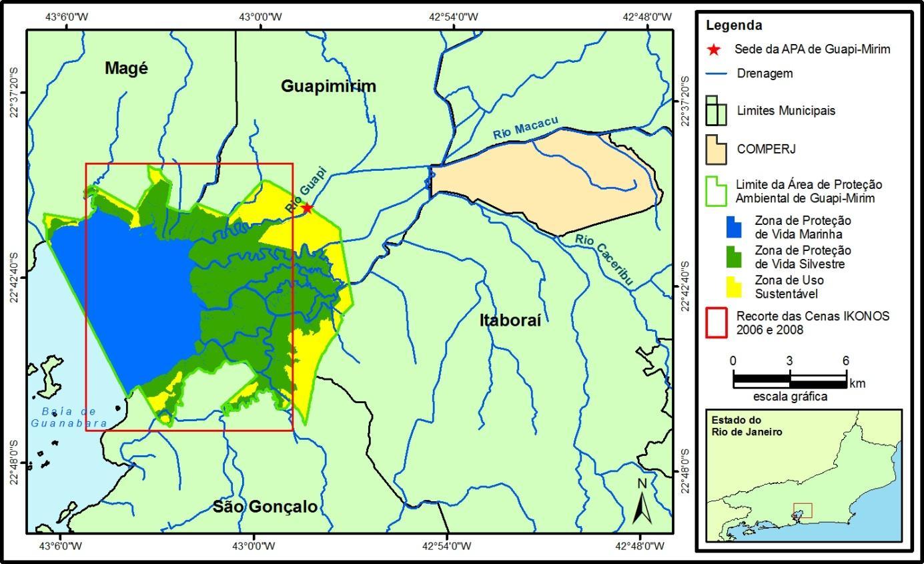Click the 'Magé' municipality label
The image size is (924, 564).
(126, 68)
